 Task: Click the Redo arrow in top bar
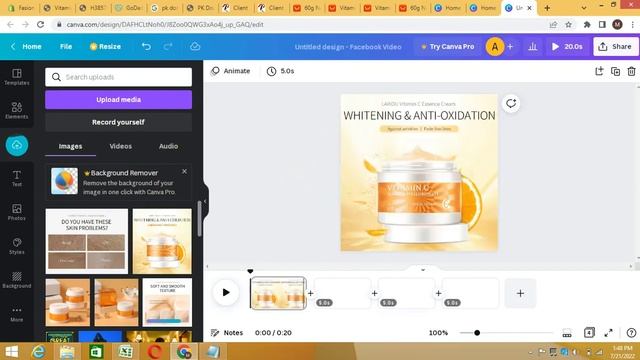[168, 47]
